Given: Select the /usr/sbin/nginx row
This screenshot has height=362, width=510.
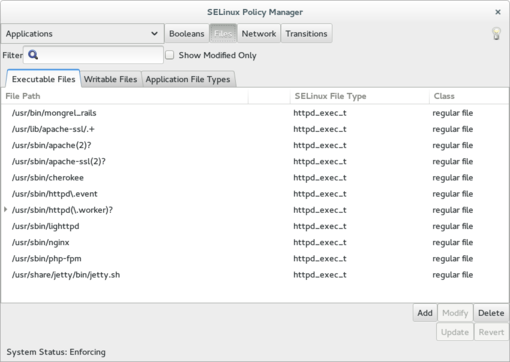Looking at the screenshot, I should 255,242.
